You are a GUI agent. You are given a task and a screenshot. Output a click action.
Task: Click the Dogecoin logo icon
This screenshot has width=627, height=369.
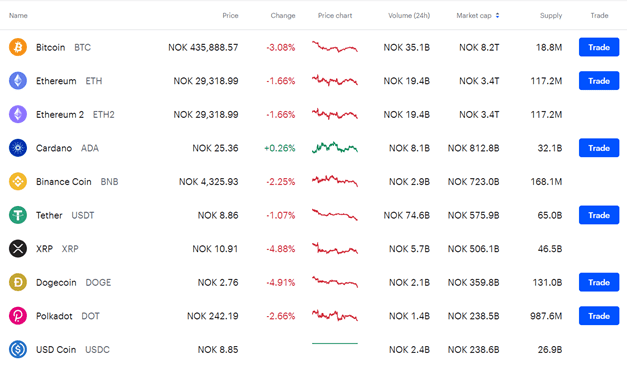click(18, 282)
